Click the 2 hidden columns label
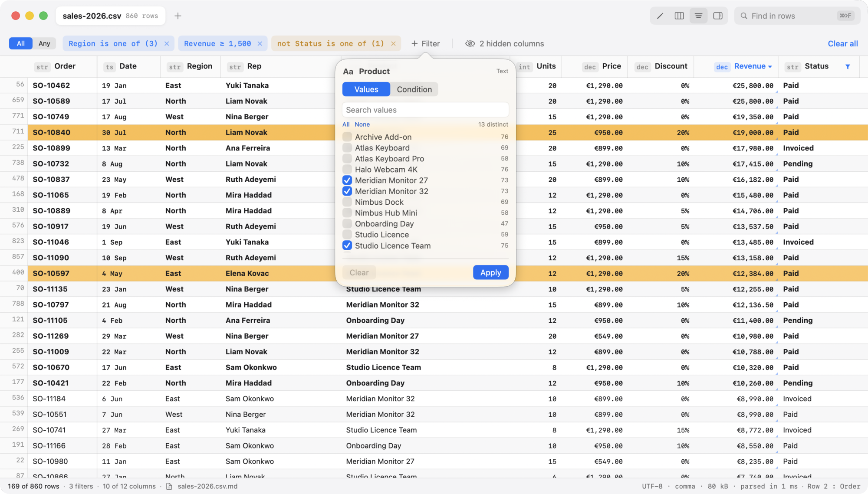The image size is (868, 494). [x=512, y=43]
